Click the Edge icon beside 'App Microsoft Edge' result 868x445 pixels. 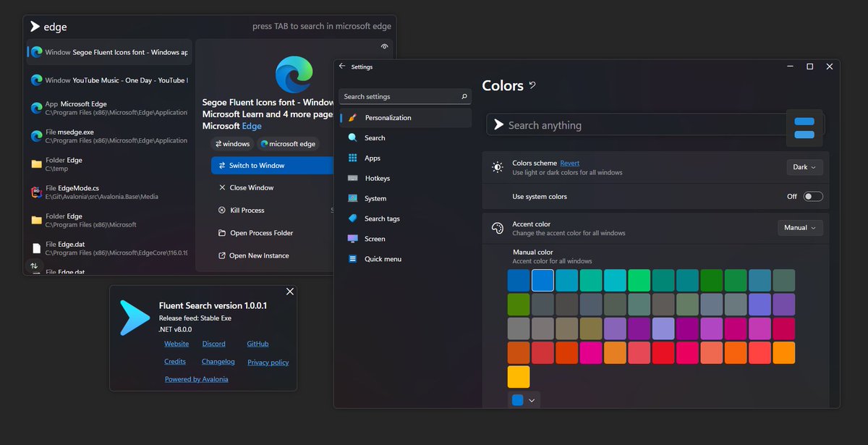pos(36,108)
